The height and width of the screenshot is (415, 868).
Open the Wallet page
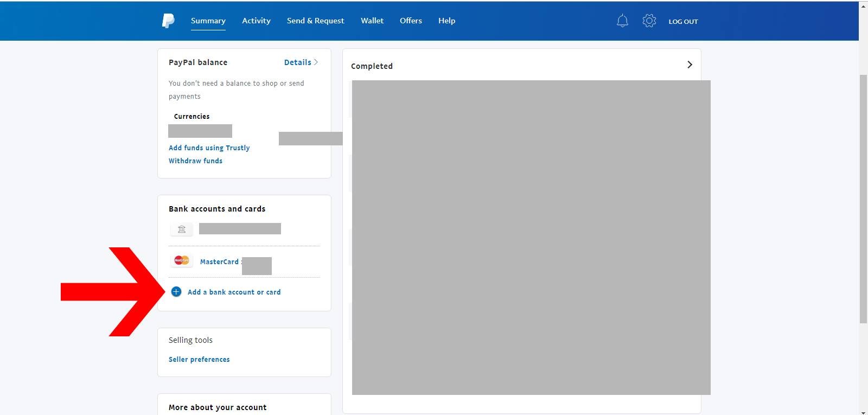coord(372,21)
